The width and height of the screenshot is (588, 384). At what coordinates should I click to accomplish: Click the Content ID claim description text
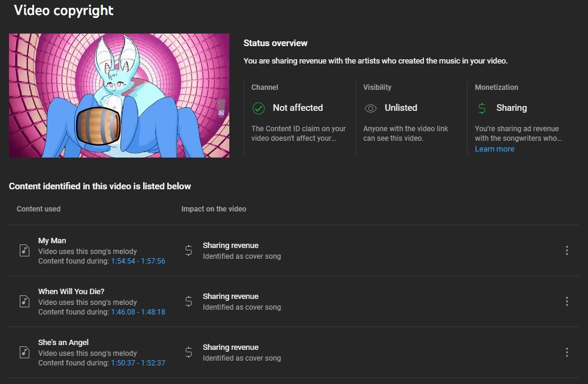tap(299, 134)
